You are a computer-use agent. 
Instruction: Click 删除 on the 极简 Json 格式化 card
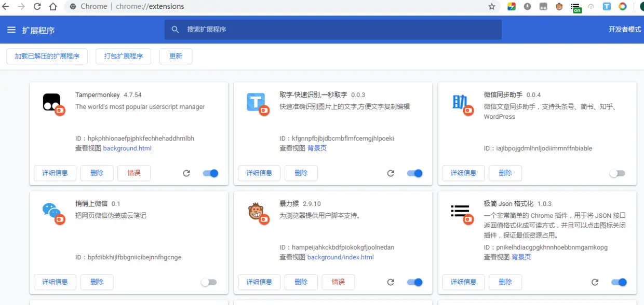(505, 282)
